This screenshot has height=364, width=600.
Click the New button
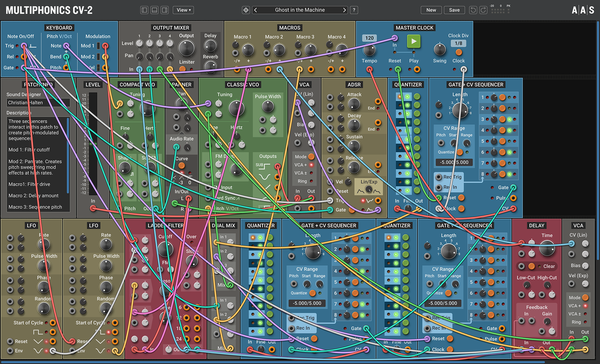point(431,10)
